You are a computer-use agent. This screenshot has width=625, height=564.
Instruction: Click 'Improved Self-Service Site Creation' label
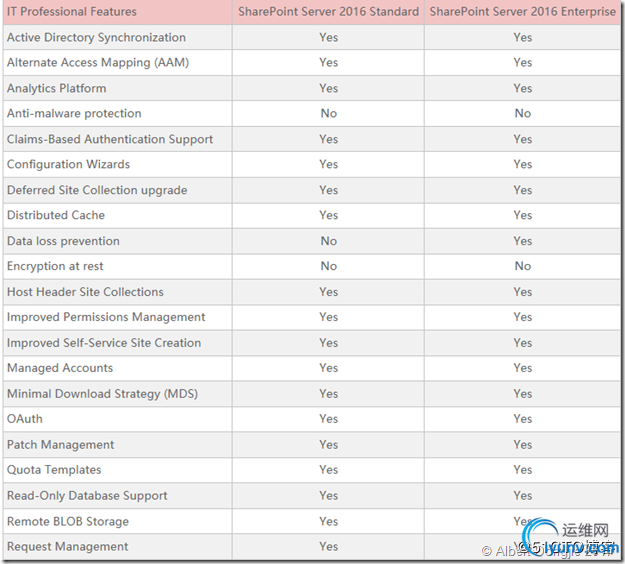104,343
